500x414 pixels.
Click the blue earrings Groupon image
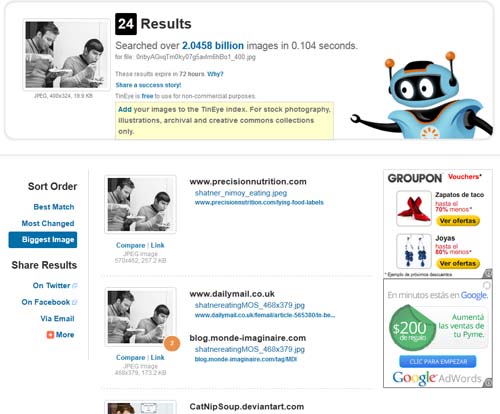point(414,251)
